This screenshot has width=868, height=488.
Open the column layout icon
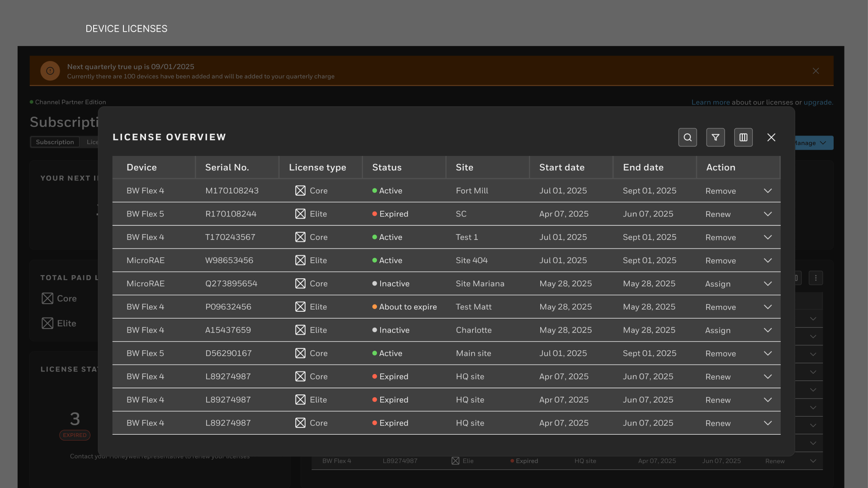click(743, 137)
